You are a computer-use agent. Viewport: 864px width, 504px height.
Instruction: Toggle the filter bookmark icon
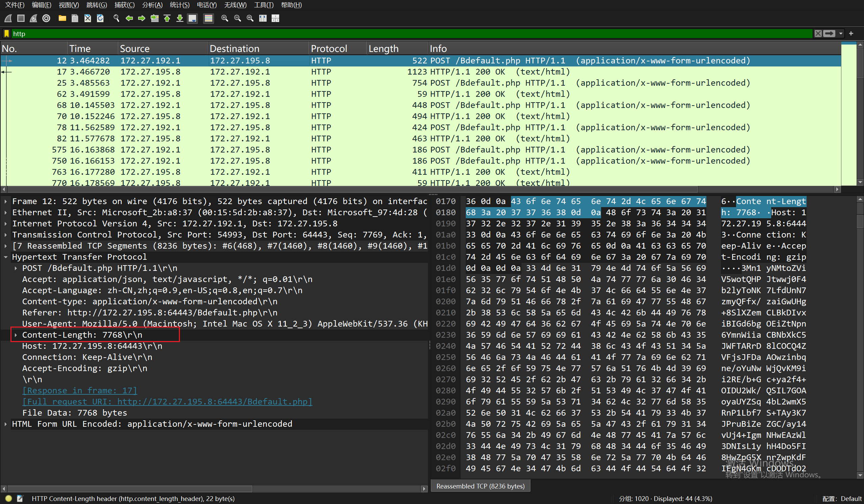coord(6,34)
